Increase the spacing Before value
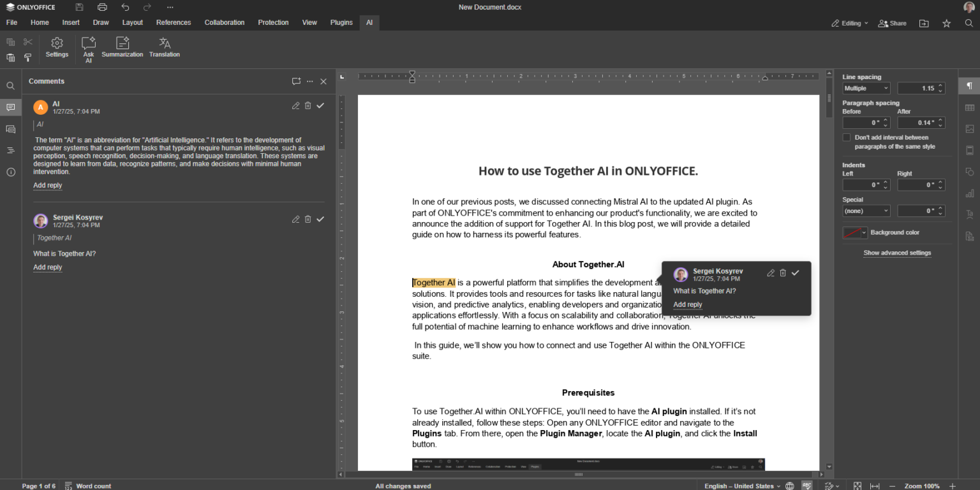This screenshot has height=490, width=980. [886, 120]
